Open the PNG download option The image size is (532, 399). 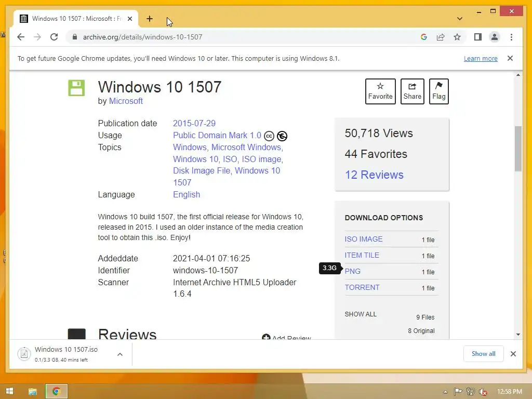pyautogui.click(x=353, y=271)
